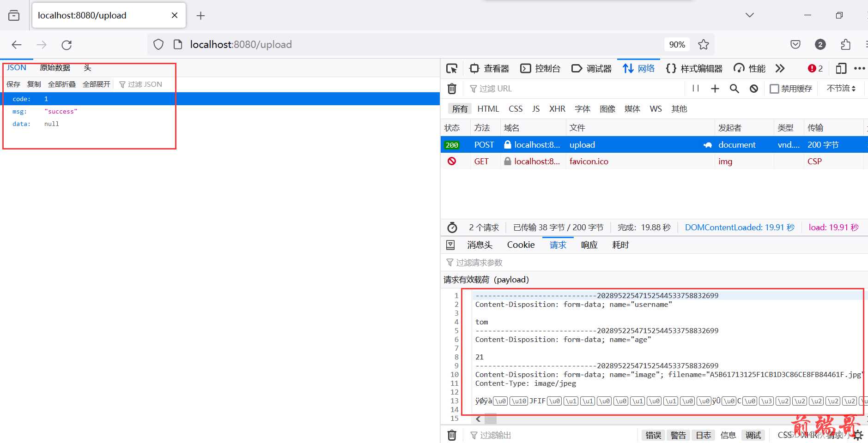Toggle responsive design mode icon

pyautogui.click(x=841, y=69)
